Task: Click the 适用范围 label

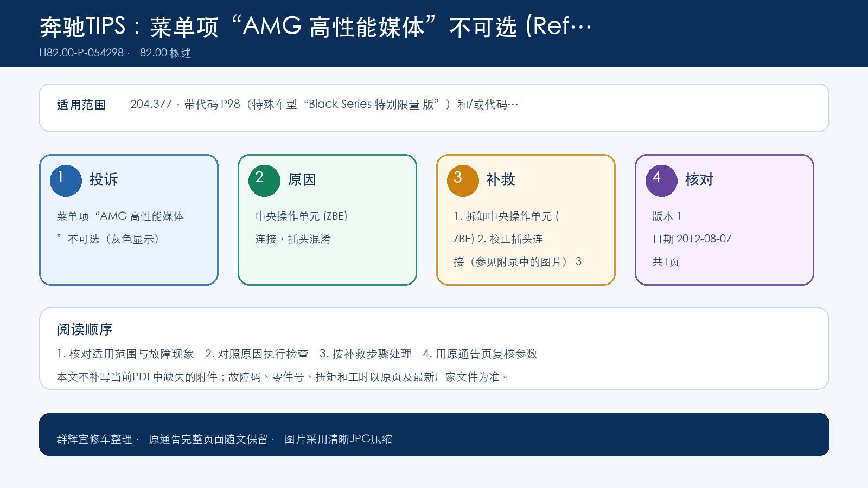Action: pyautogui.click(x=81, y=105)
